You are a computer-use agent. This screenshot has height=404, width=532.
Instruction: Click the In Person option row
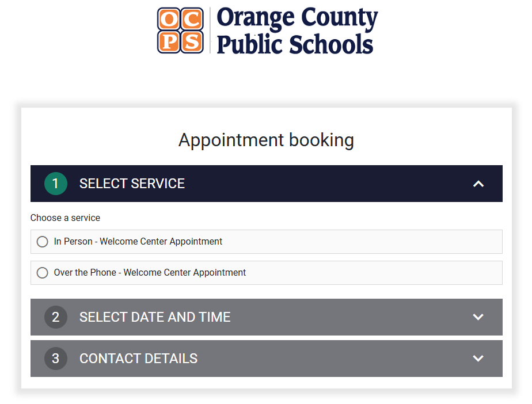point(266,242)
